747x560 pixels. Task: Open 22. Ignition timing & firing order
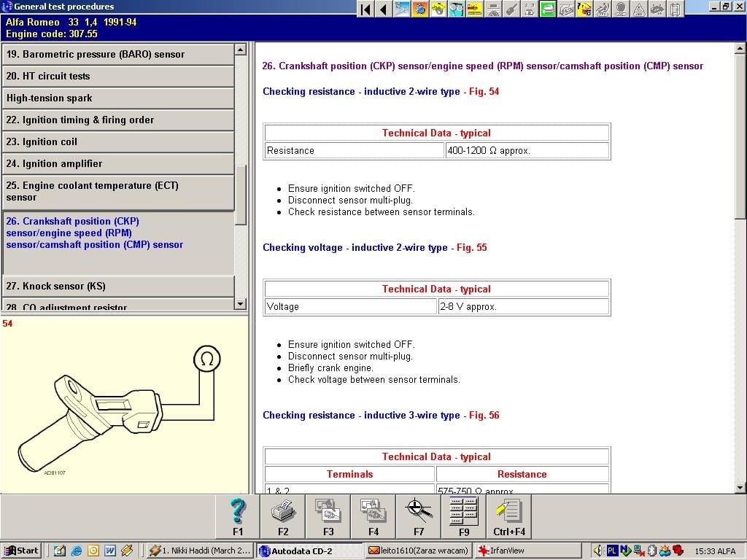click(x=118, y=120)
